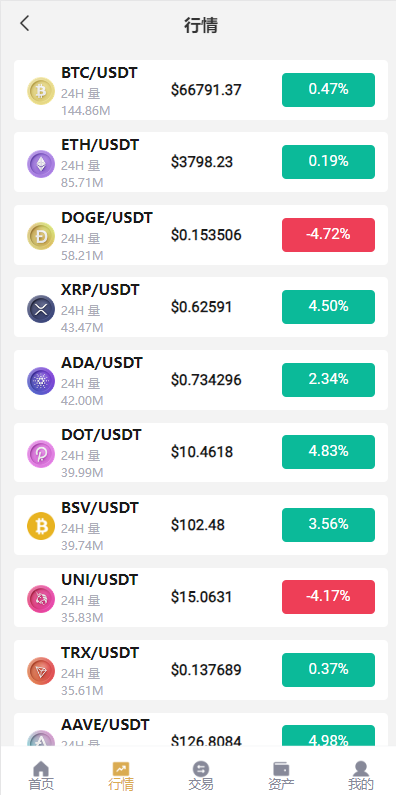
Task: Go to the 我的 profile tab
Action: click(361, 776)
